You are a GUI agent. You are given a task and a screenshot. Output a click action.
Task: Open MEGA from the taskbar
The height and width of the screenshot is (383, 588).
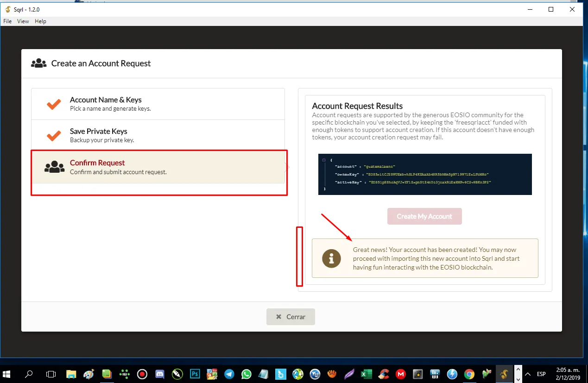point(400,374)
